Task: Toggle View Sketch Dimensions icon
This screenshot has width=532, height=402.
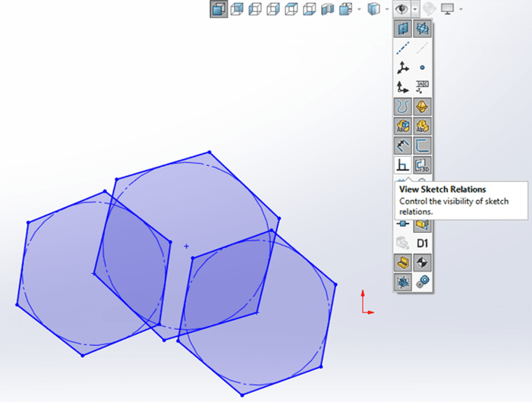Action: pyautogui.click(x=403, y=146)
